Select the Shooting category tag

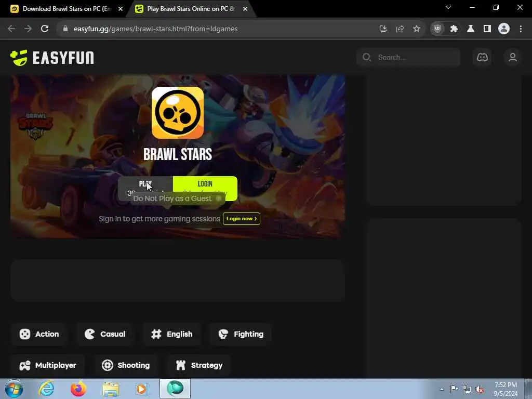(126, 365)
